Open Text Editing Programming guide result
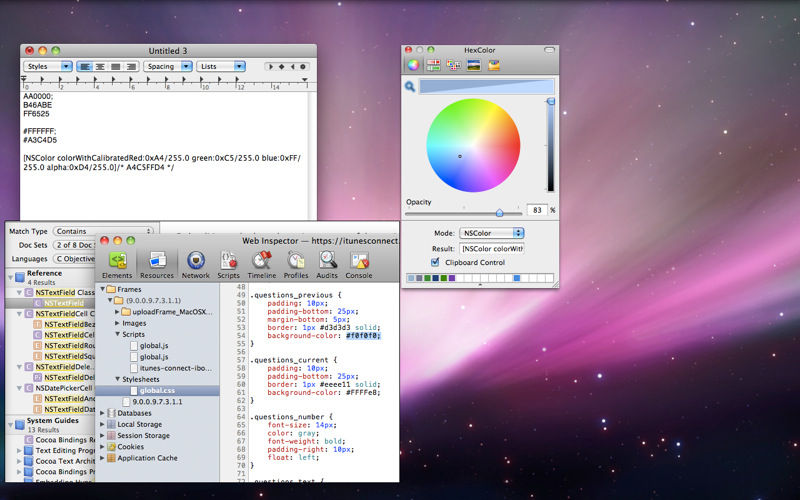800x500 pixels. 60,451
